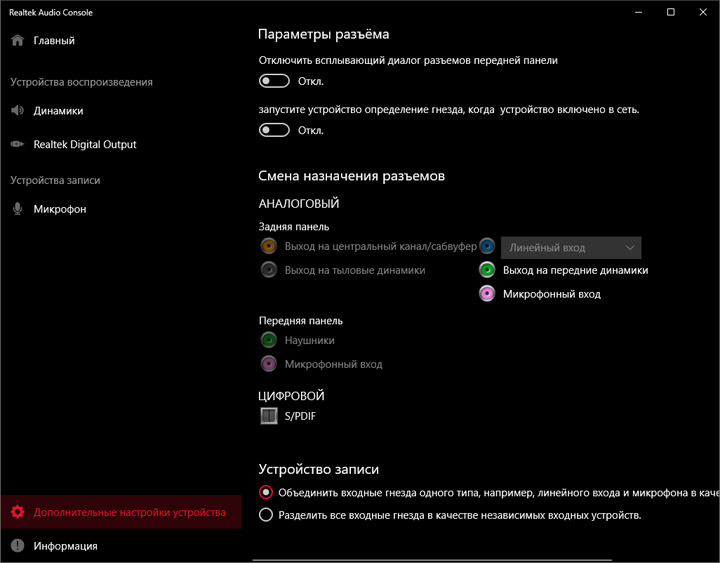Image resolution: width=720 pixels, height=563 pixels.
Task: Click the pink rear microphone jack icon
Action: (487, 294)
